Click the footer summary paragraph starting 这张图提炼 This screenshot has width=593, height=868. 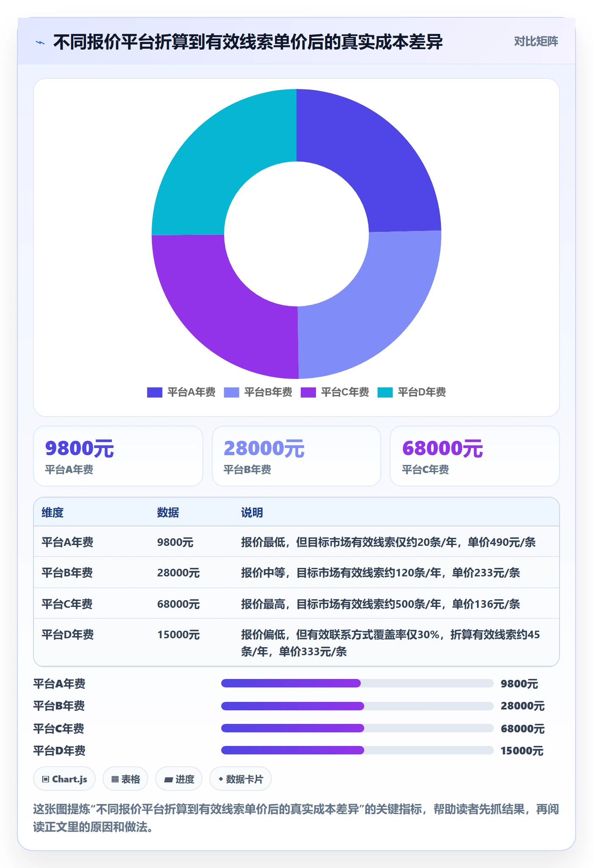pos(296,818)
